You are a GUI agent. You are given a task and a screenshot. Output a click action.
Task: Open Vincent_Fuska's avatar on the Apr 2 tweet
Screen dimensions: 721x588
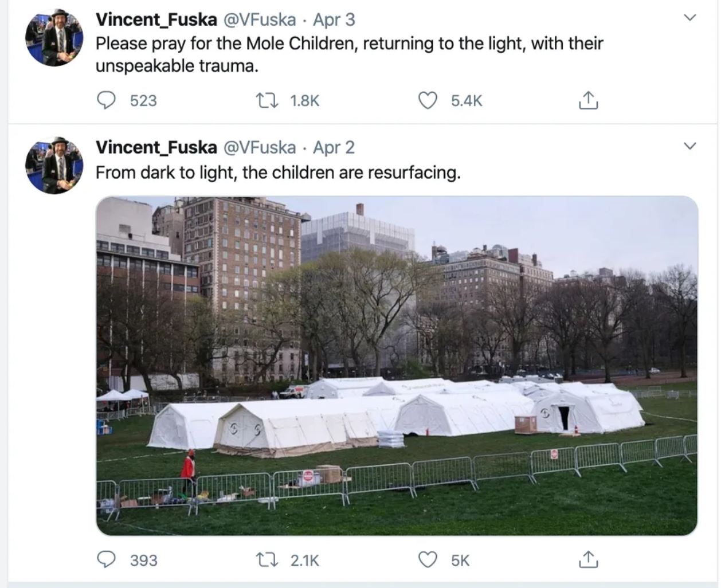click(54, 165)
